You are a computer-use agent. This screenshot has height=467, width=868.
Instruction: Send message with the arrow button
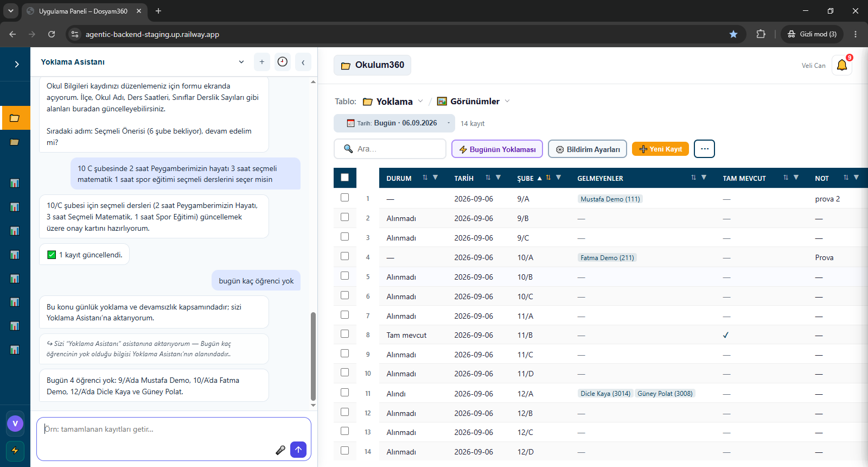(298, 450)
